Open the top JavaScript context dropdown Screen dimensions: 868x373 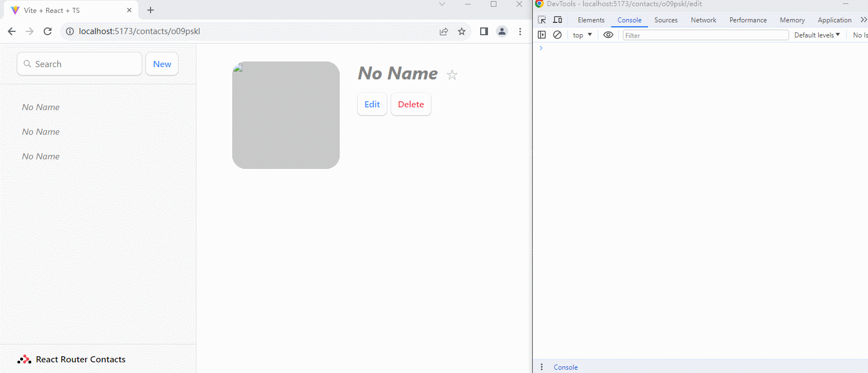[582, 35]
